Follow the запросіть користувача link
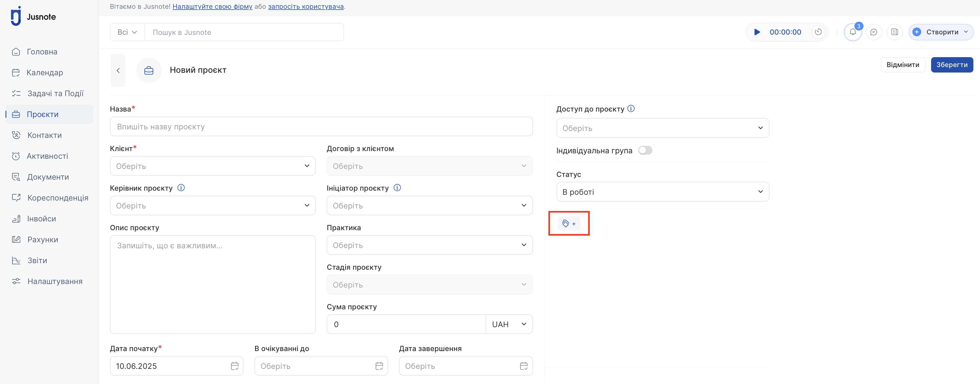This screenshot has height=384, width=980. [x=306, y=7]
